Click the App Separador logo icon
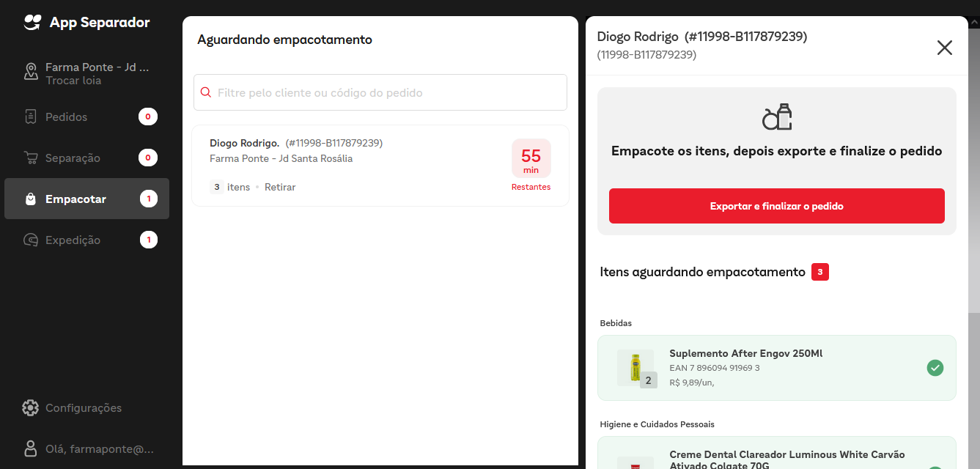980x469 pixels. pyautogui.click(x=32, y=23)
